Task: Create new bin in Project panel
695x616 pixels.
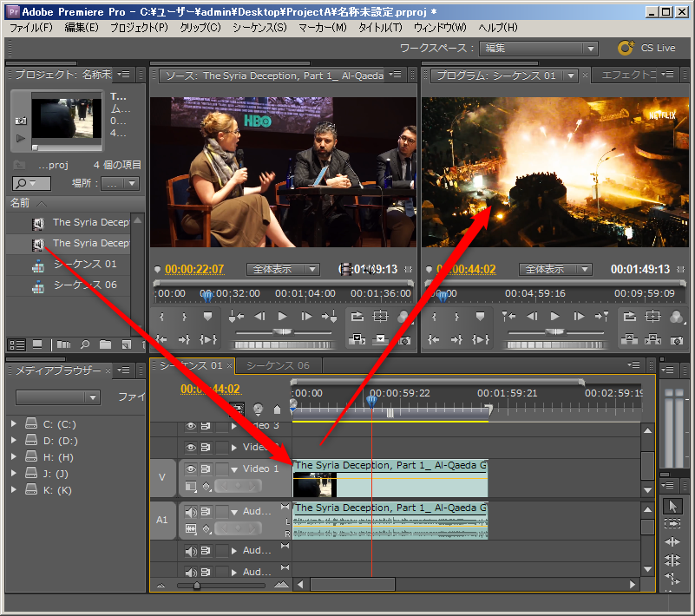Action: (106, 344)
